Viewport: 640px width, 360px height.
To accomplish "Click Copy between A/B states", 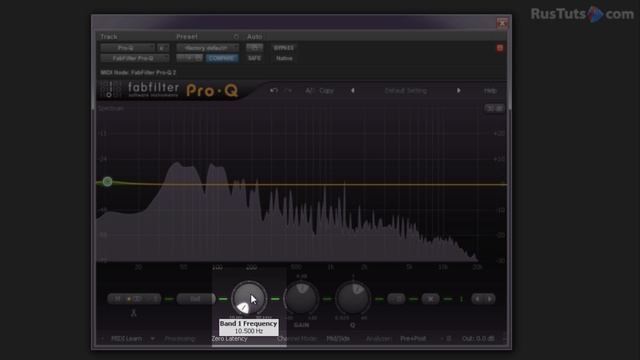I will pos(327,91).
